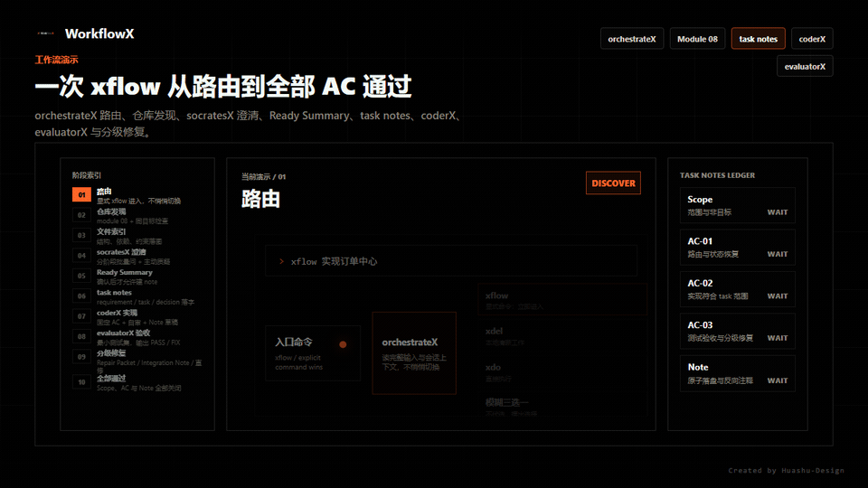Click the 阶段索引 heading
This screenshot has height=488, width=868.
coord(87,175)
